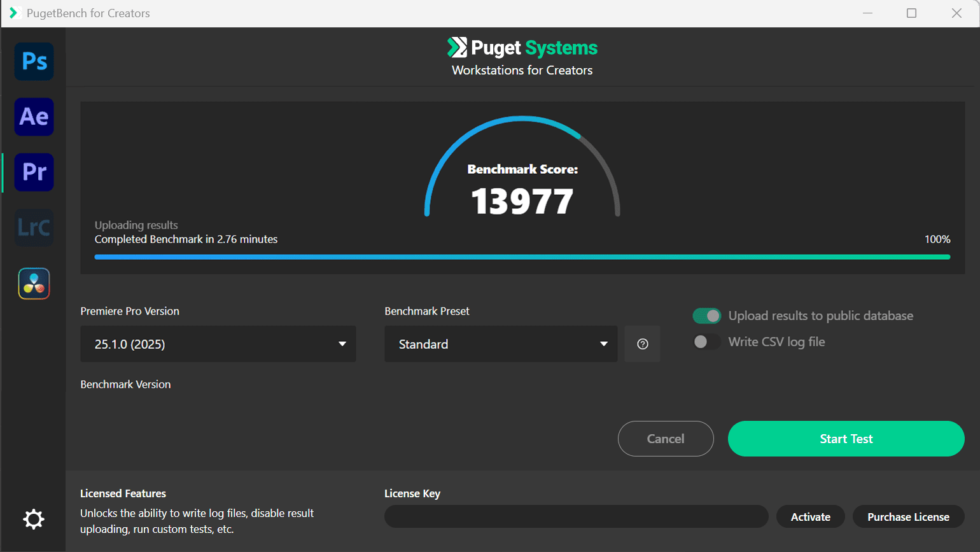Open the settings gear in the sidebar
This screenshot has height=552, width=980.
(x=34, y=519)
